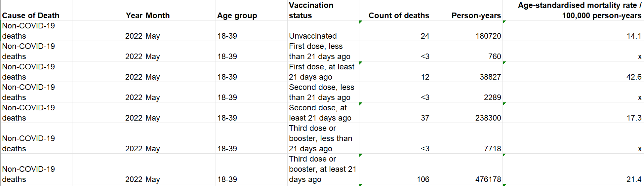The height and width of the screenshot is (186, 644).
Task: Select the count of deaths value 106
Action: 395,169
